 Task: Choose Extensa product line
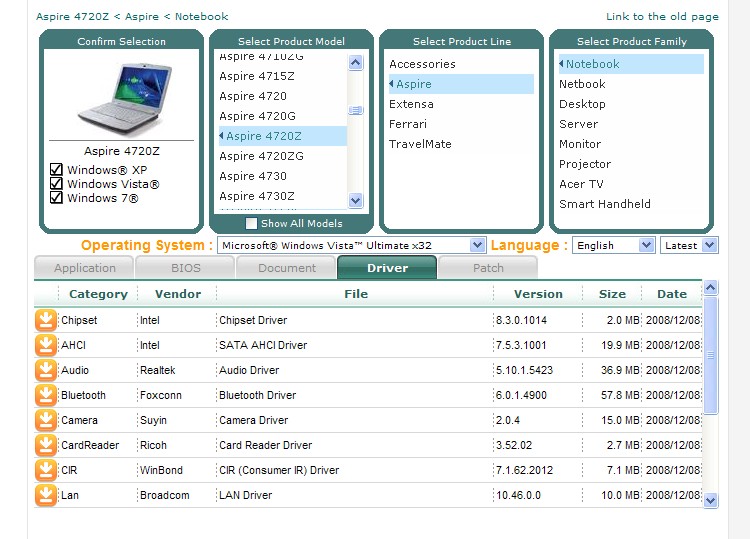[x=411, y=104]
